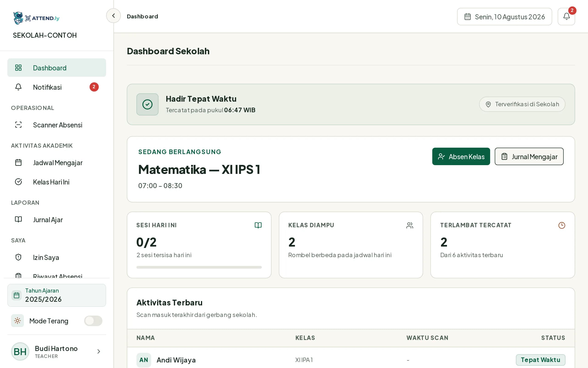Click Tepat Waktu status badge for Andi Wijaya
The width and height of the screenshot is (588, 368).
point(541,360)
